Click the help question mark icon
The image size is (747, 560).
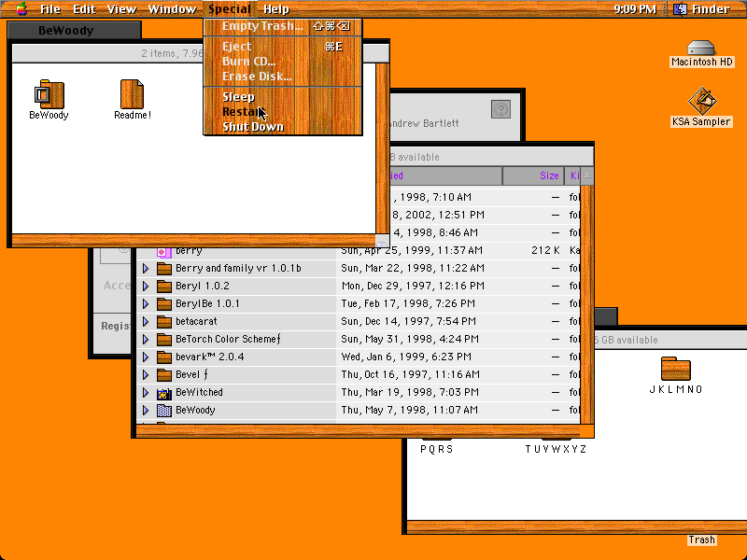click(500, 109)
